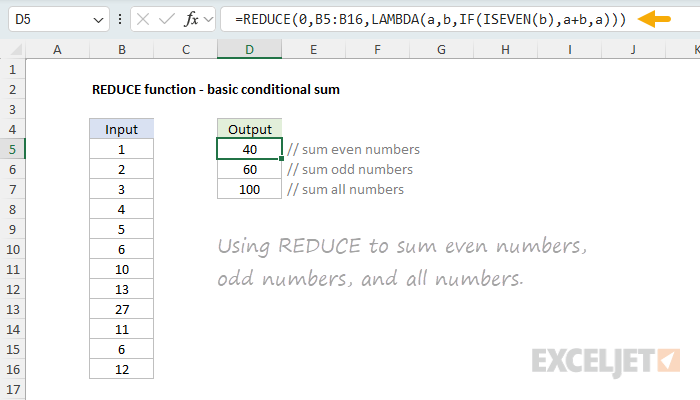Select column I header
This screenshot has width=700, height=400.
tap(570, 50)
